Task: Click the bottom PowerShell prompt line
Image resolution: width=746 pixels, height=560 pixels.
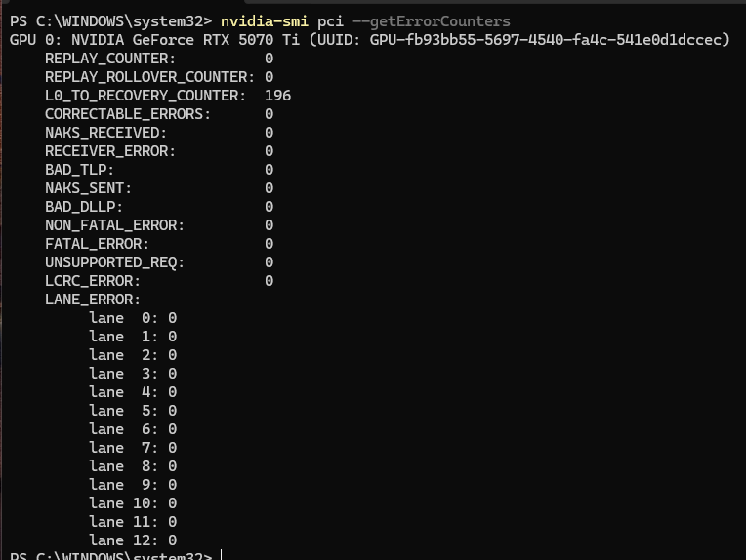Action: point(110,556)
